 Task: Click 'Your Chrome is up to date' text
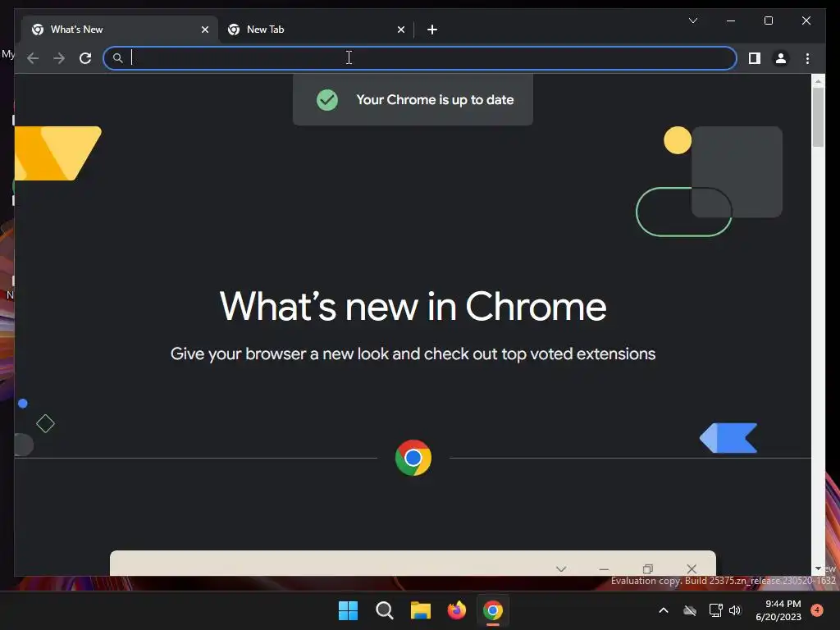coord(435,99)
